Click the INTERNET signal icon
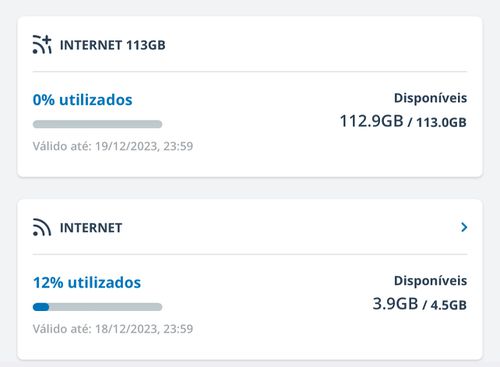Viewport: 500px width, 367px height. (42, 227)
